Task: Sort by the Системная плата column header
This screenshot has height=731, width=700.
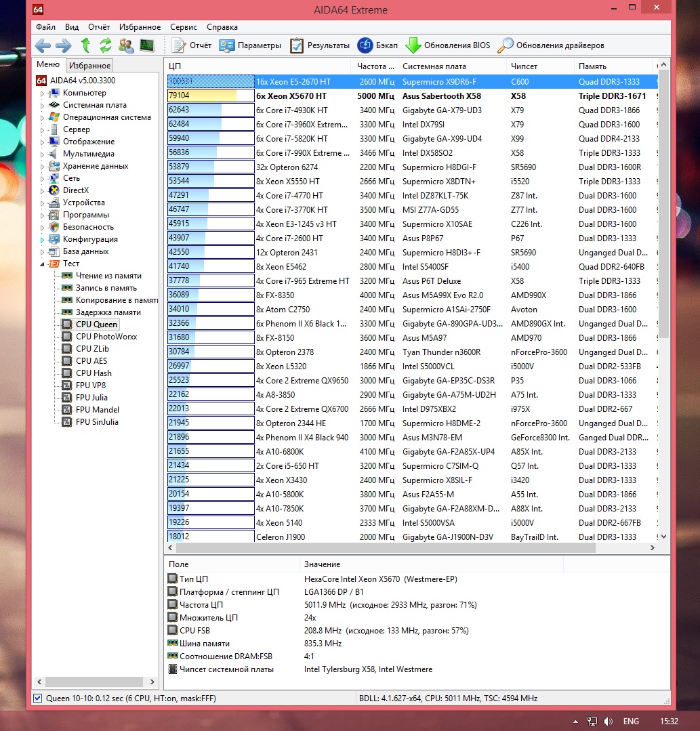Action: (451, 66)
